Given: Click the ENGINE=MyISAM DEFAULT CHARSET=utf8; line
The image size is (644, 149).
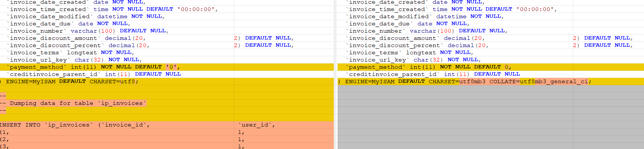Looking at the screenshot, I should pos(167,81).
